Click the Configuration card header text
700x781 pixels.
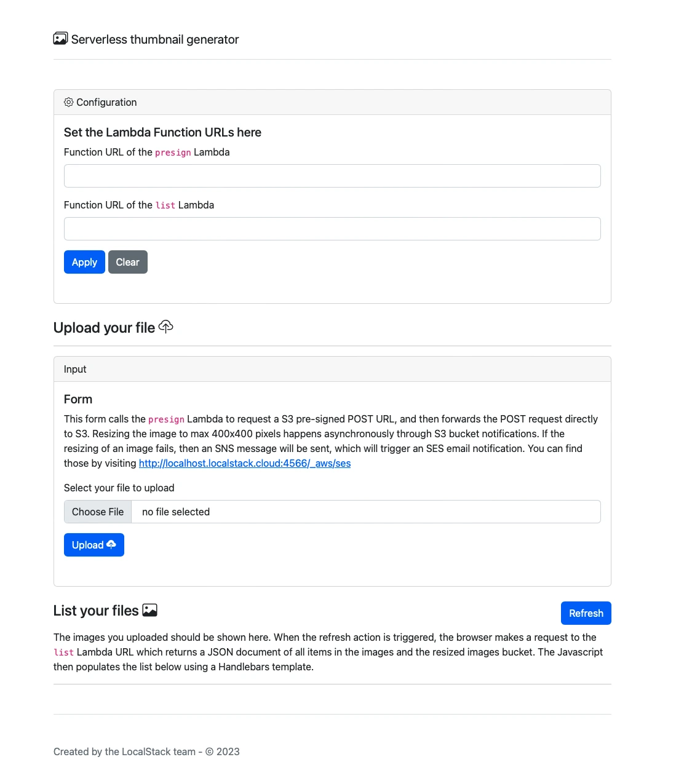[x=106, y=102]
